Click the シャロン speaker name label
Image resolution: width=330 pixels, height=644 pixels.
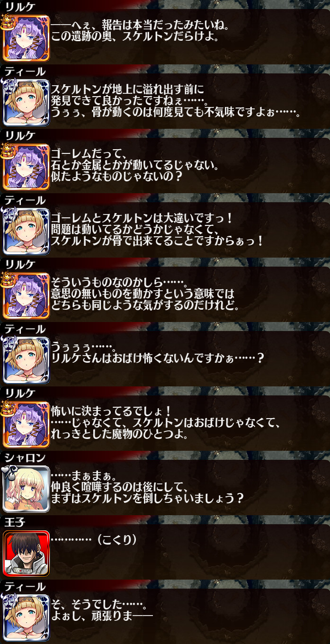point(25,457)
